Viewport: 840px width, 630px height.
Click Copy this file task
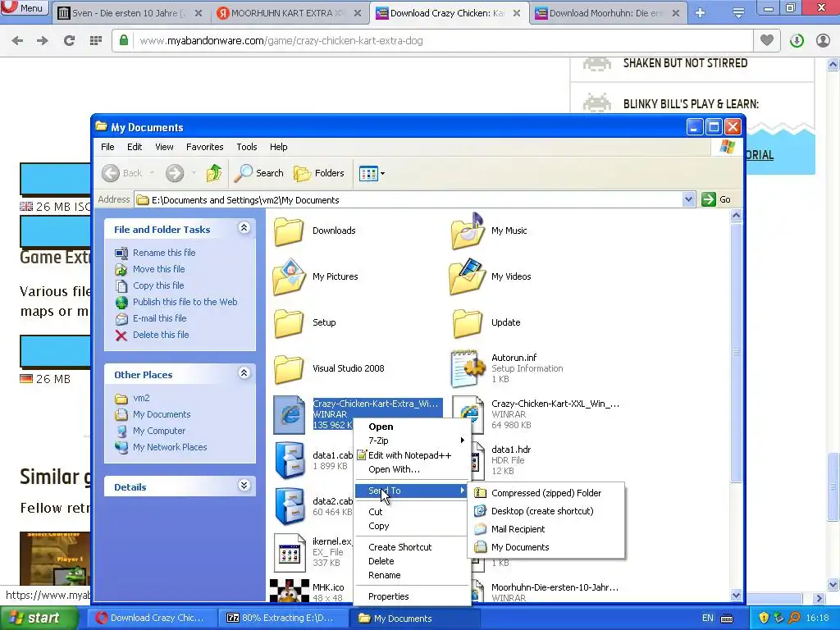158,285
